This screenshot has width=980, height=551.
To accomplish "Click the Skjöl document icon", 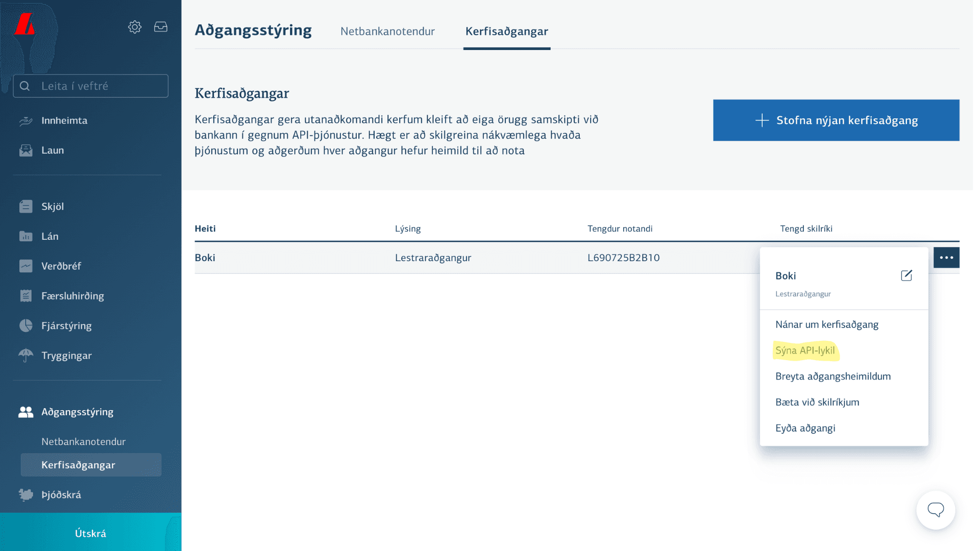I will point(26,207).
